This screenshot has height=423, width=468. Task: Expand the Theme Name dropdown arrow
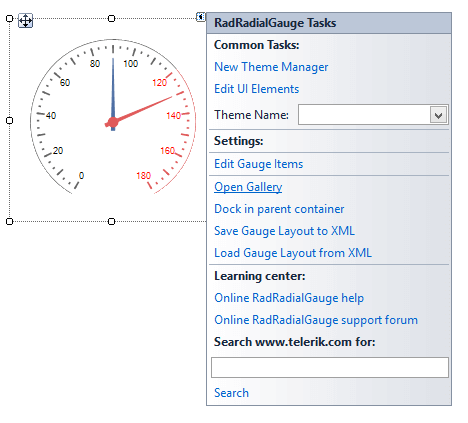click(438, 115)
